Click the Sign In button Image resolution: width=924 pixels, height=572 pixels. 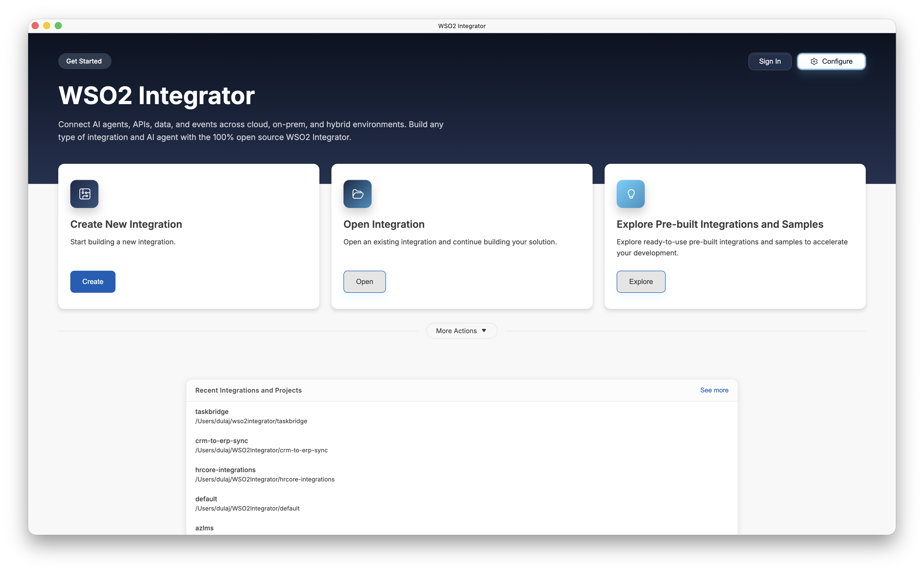(770, 61)
